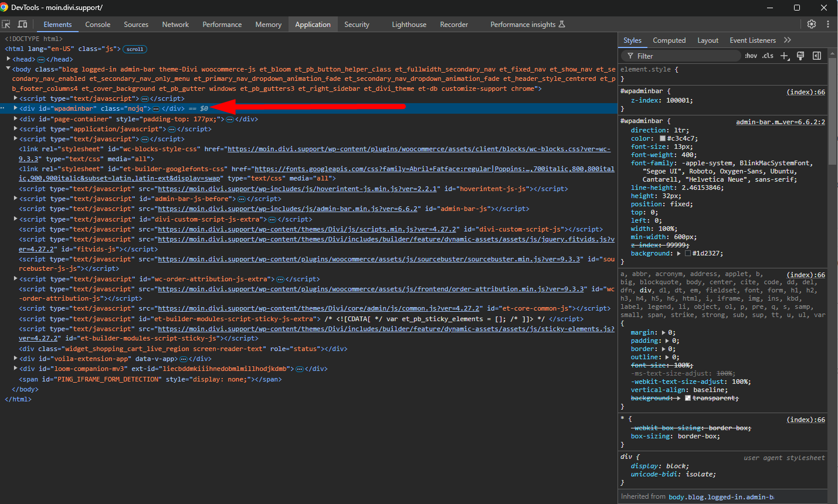Open the Layout tab in sidebar

[708, 40]
